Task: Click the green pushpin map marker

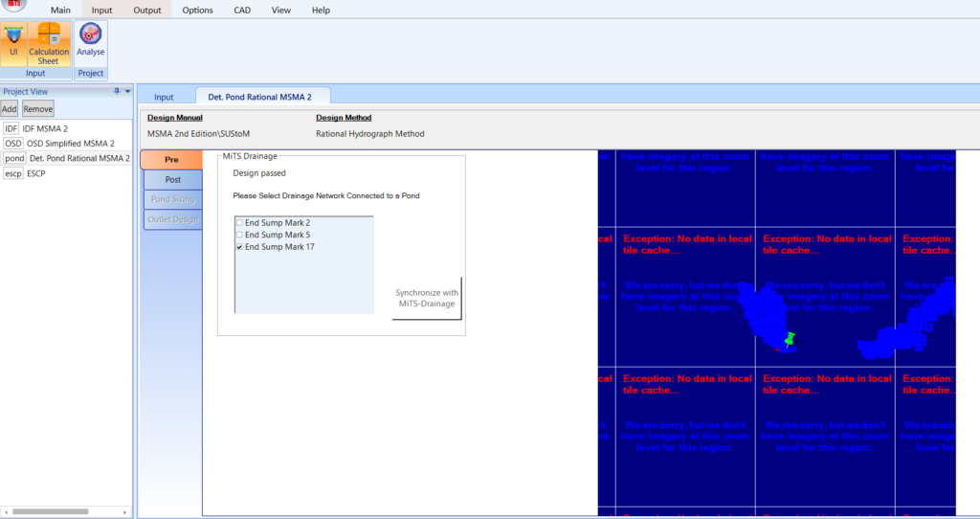Action: (x=790, y=340)
